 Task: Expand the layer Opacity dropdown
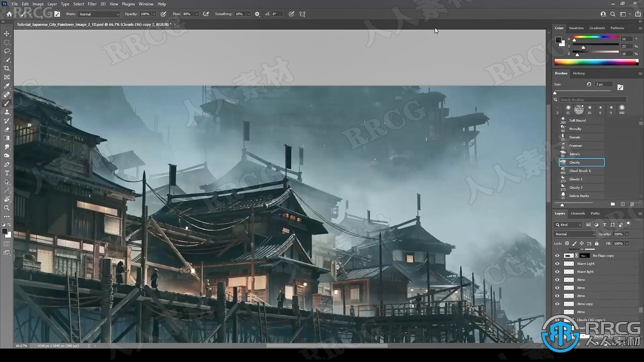coord(627,234)
